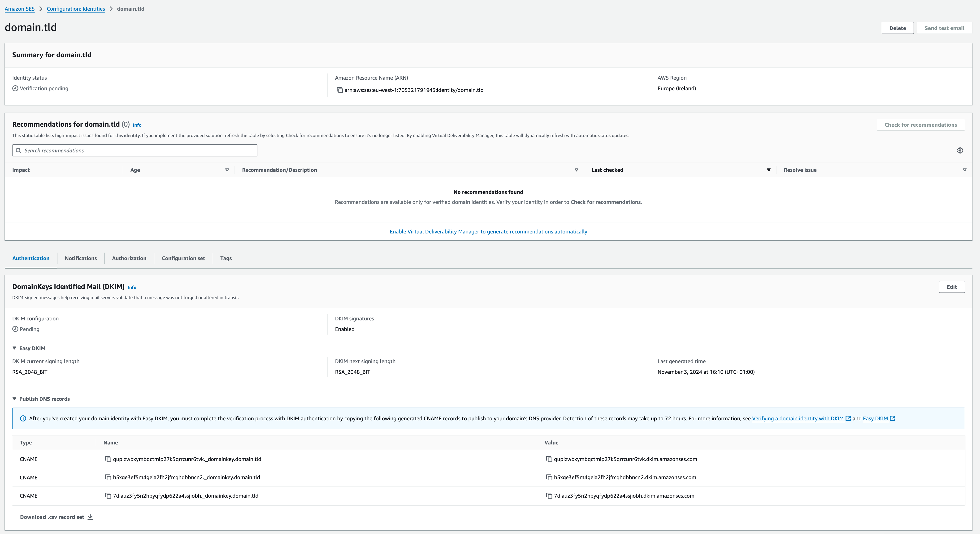The height and width of the screenshot is (534, 980).
Task: Collapse the Publish DNS records section
Action: 14,399
